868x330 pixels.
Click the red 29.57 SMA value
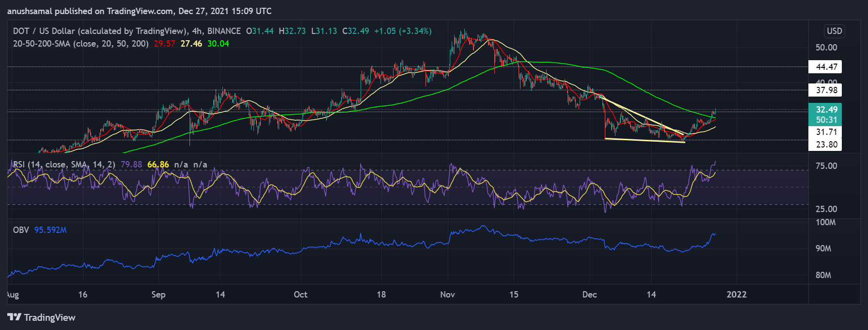tap(164, 44)
